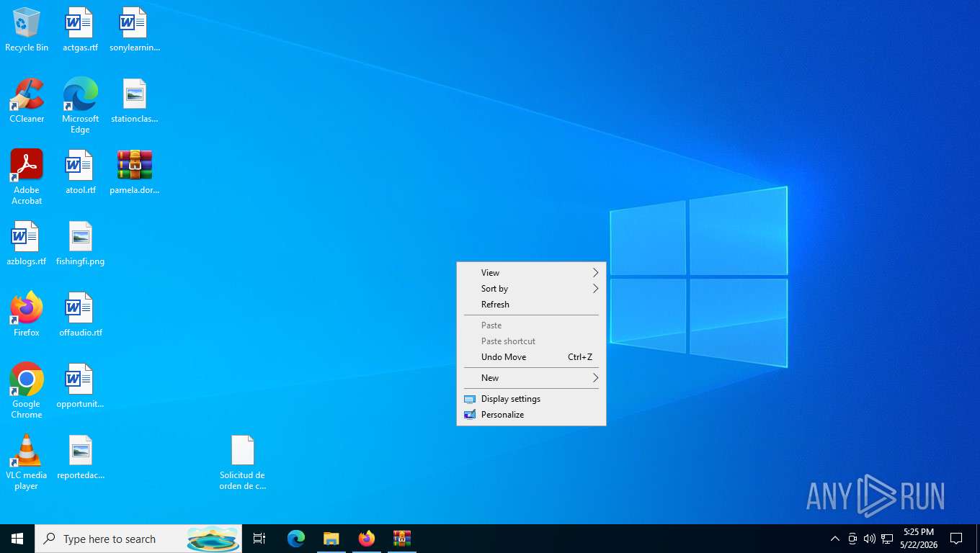Select the atool.rtf desktop file
Viewport: 980px width, 553px height.
pyautogui.click(x=80, y=173)
